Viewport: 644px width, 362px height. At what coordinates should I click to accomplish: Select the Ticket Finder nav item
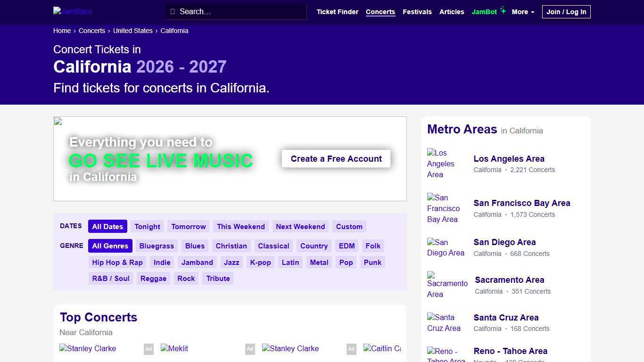pos(337,12)
